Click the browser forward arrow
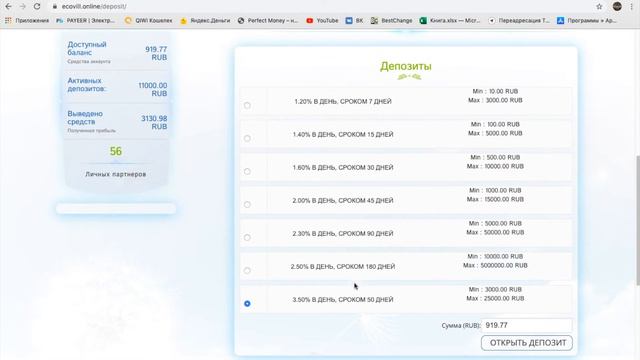This screenshot has width=640, height=360. tap(22, 7)
